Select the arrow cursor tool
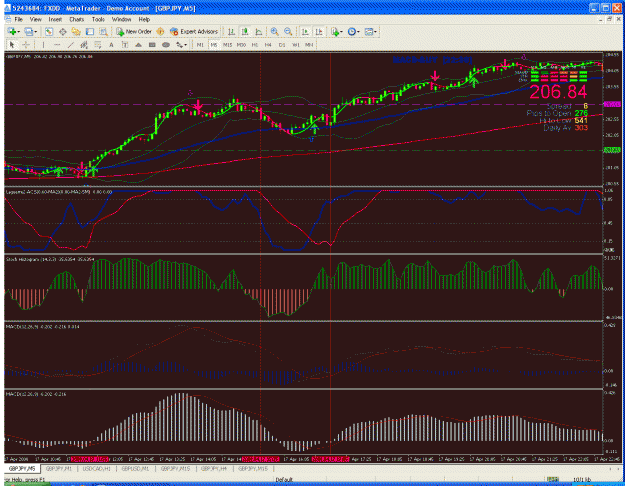Screen dimensions: 625x486 click(12, 45)
